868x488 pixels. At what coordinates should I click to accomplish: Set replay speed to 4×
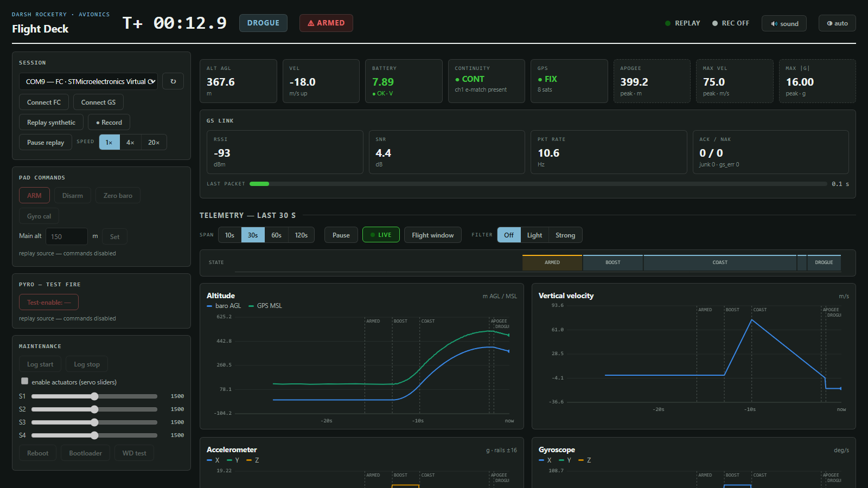130,142
